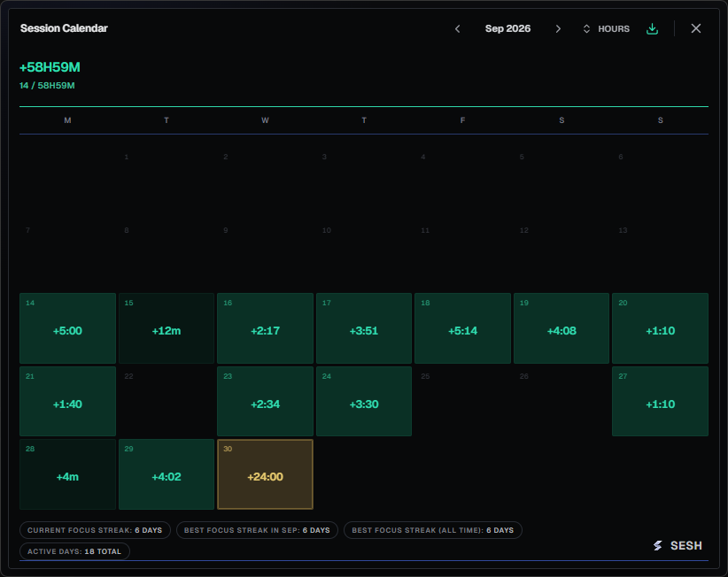Click the Sep 2026 month label

click(x=507, y=28)
